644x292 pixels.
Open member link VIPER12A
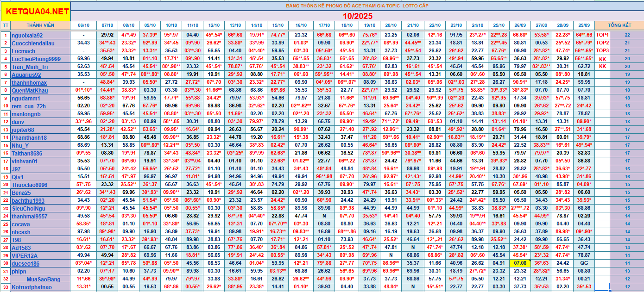click(x=25, y=255)
